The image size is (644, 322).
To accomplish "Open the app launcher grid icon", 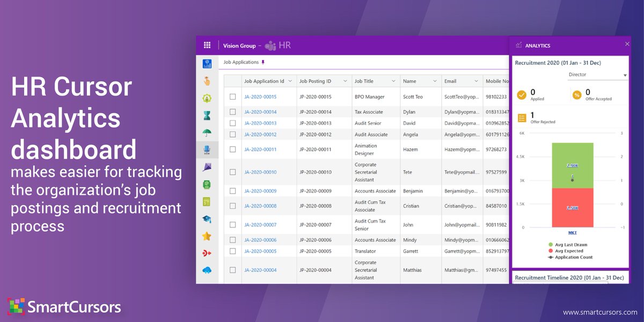I will point(207,46).
